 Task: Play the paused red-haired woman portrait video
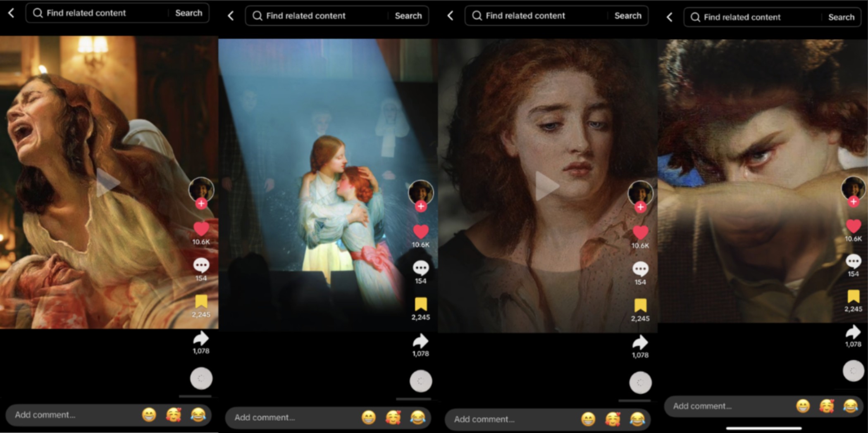point(547,186)
